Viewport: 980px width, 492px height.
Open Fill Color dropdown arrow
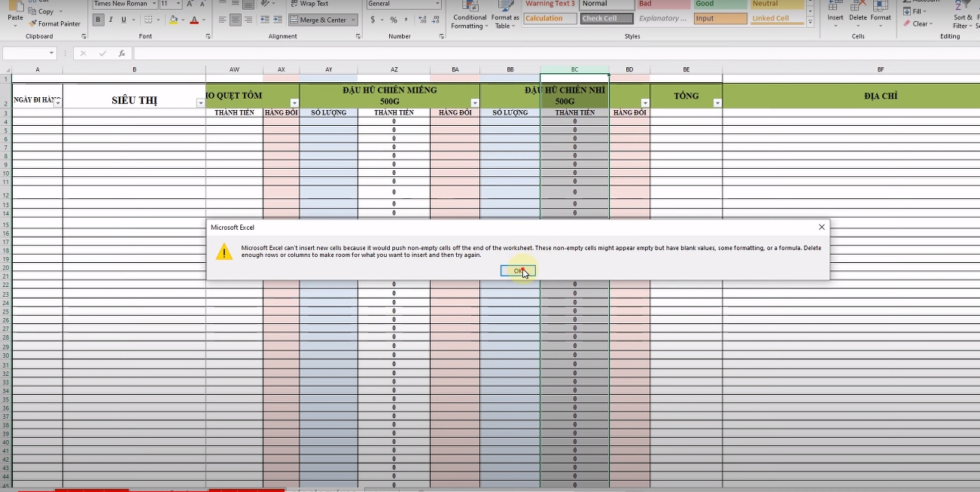(x=182, y=20)
